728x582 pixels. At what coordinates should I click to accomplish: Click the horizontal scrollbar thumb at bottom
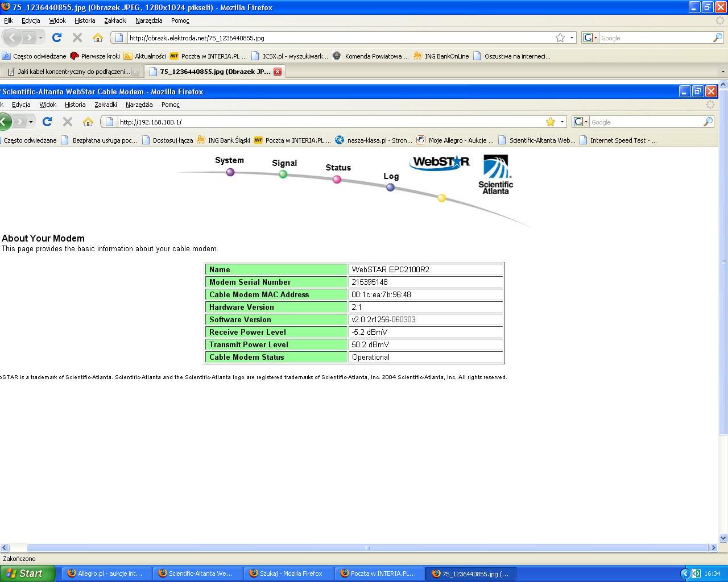tap(367, 548)
